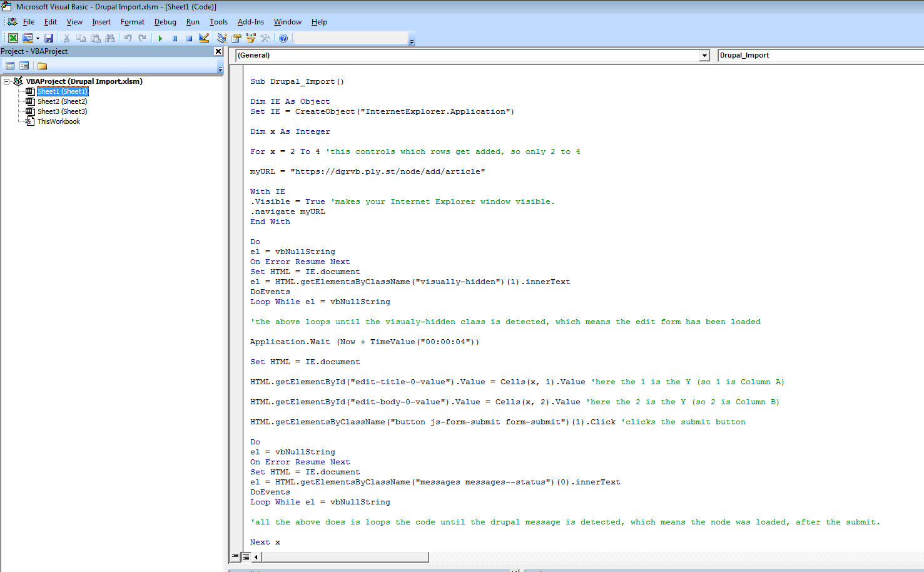Image resolution: width=924 pixels, height=572 pixels.
Task: Open the Insert menu
Action: 101,22
